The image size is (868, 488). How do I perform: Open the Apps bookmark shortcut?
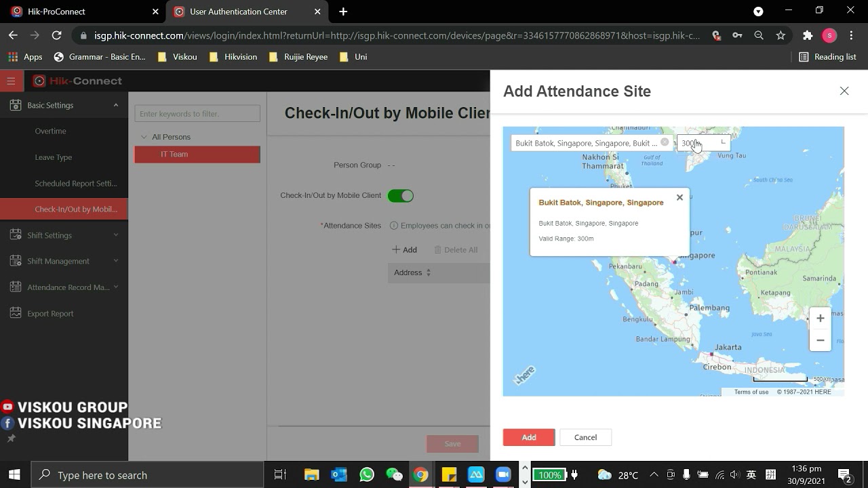[25, 57]
